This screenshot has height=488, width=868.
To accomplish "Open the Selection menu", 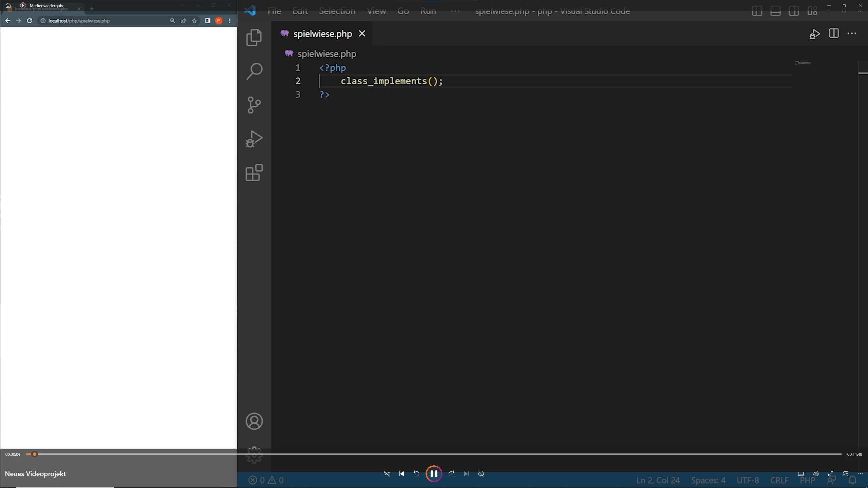I will pos(337,11).
